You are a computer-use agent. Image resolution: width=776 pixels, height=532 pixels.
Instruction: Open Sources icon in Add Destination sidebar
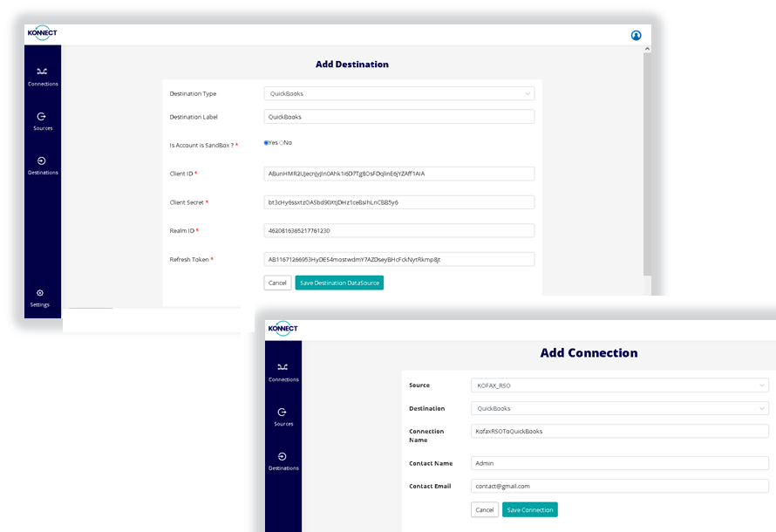42,117
